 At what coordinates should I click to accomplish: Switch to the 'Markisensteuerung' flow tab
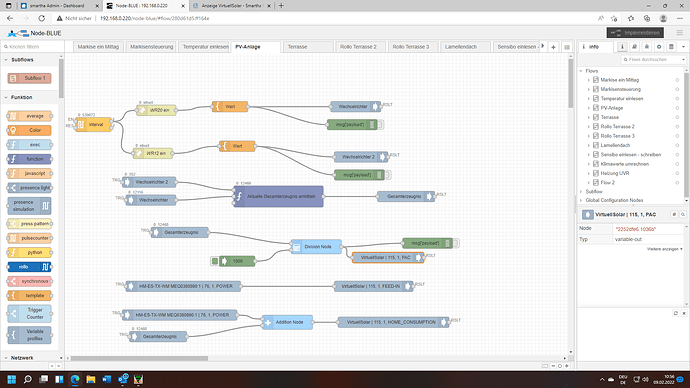click(151, 47)
